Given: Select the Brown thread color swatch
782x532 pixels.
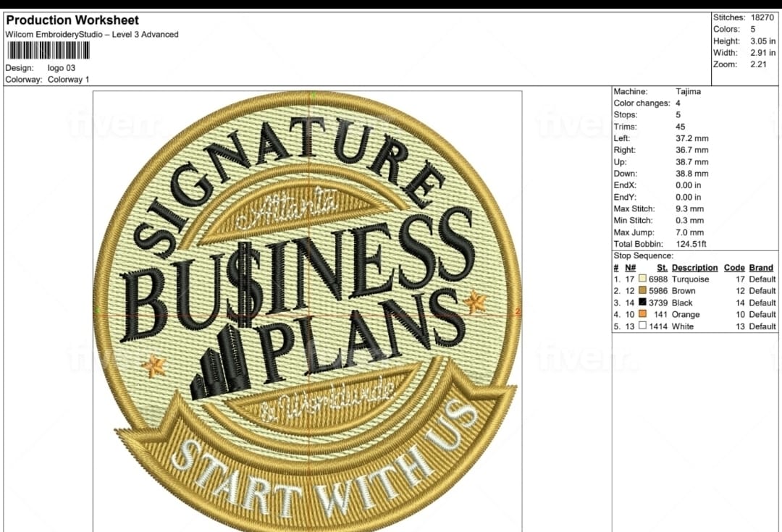Looking at the screenshot, I should tap(642, 291).
